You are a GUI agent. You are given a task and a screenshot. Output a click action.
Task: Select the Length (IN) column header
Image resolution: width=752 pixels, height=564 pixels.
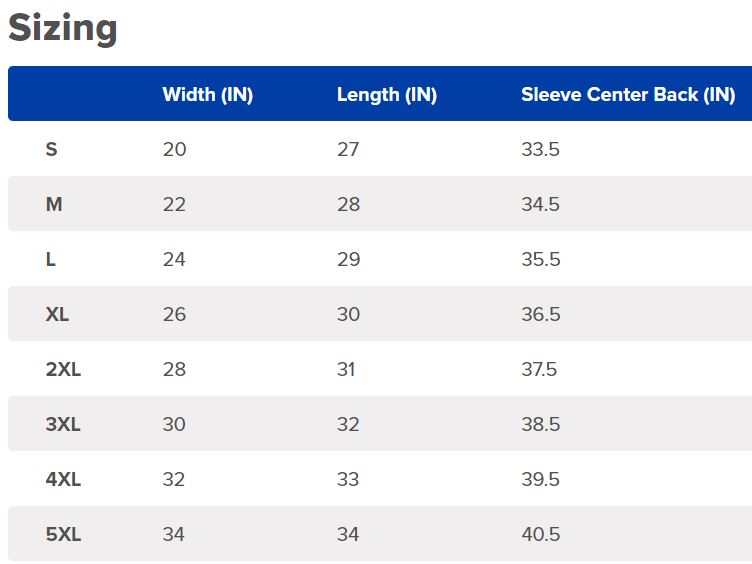click(386, 95)
